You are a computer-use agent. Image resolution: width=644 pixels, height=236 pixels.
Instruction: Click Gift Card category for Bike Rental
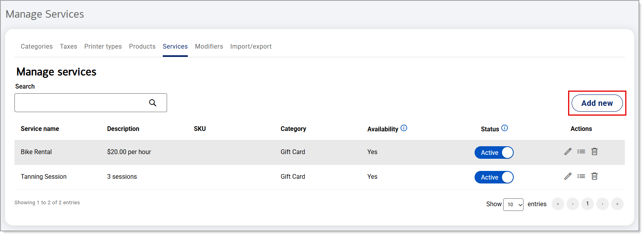pyautogui.click(x=293, y=152)
